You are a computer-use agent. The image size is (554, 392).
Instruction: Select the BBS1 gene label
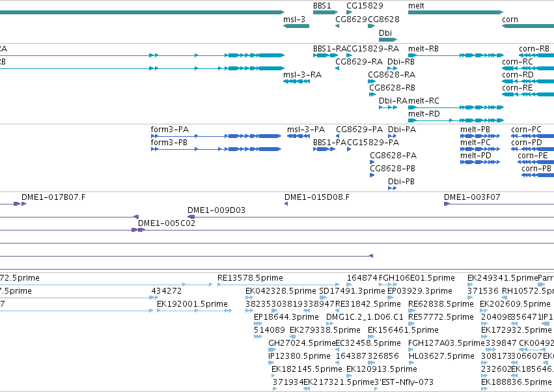pos(322,6)
